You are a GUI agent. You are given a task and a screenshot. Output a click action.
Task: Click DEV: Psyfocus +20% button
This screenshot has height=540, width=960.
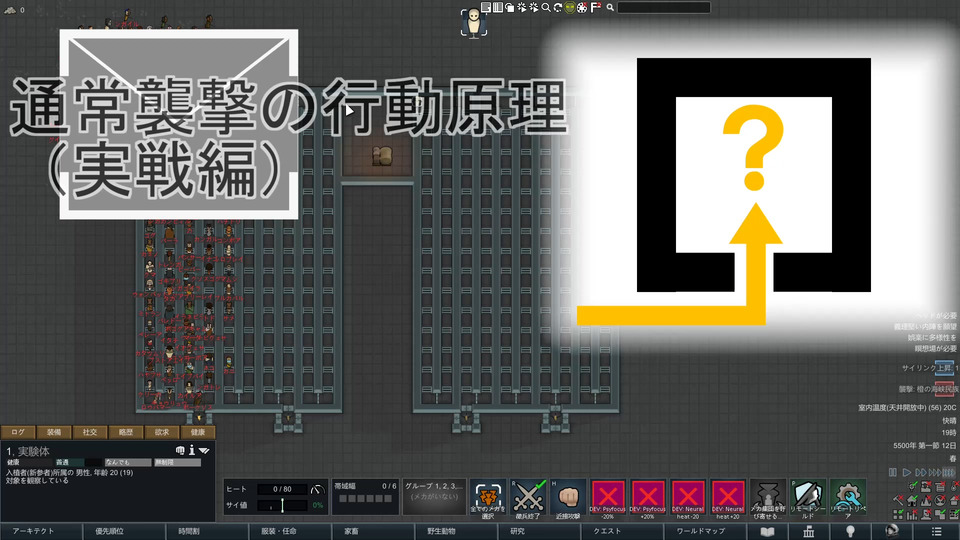point(648,498)
